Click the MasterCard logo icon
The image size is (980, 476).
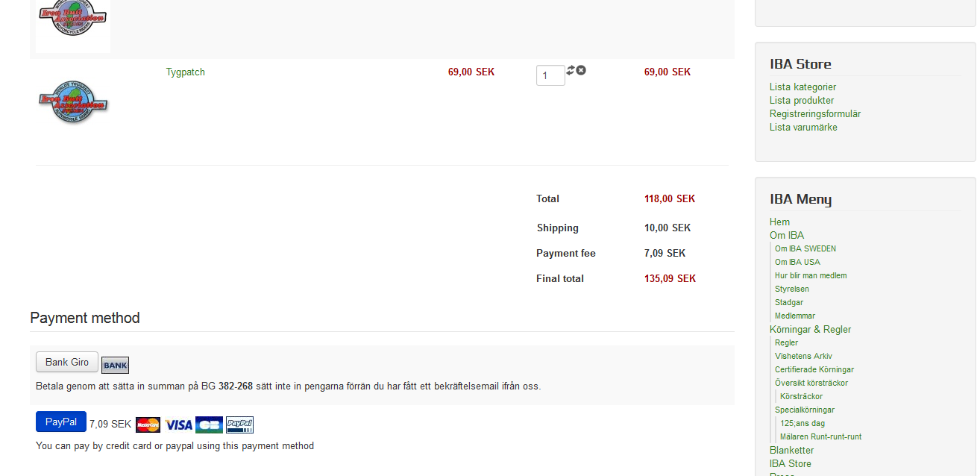pos(148,425)
